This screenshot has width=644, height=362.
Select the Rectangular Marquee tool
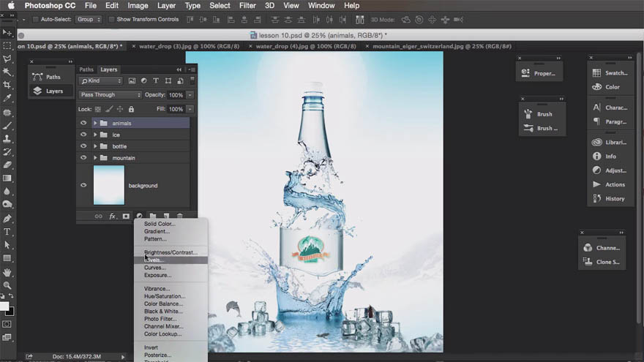(7, 46)
